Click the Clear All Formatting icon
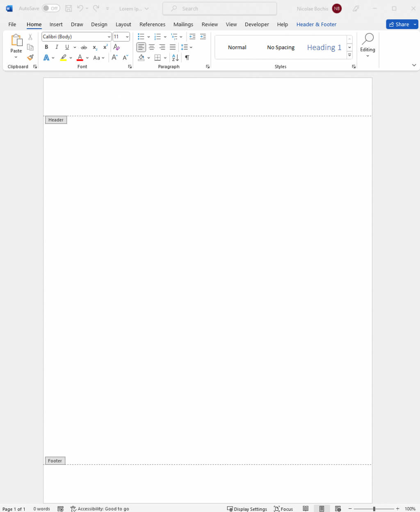This screenshot has width=420, height=512. 116,47
